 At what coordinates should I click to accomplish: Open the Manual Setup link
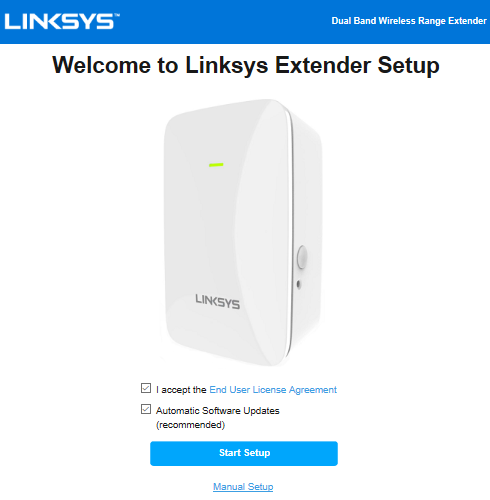243,487
